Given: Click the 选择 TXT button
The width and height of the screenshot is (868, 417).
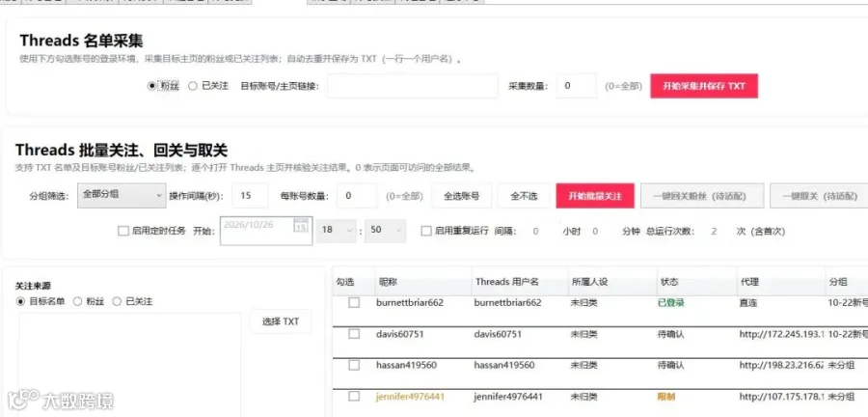Looking at the screenshot, I should coord(281,321).
